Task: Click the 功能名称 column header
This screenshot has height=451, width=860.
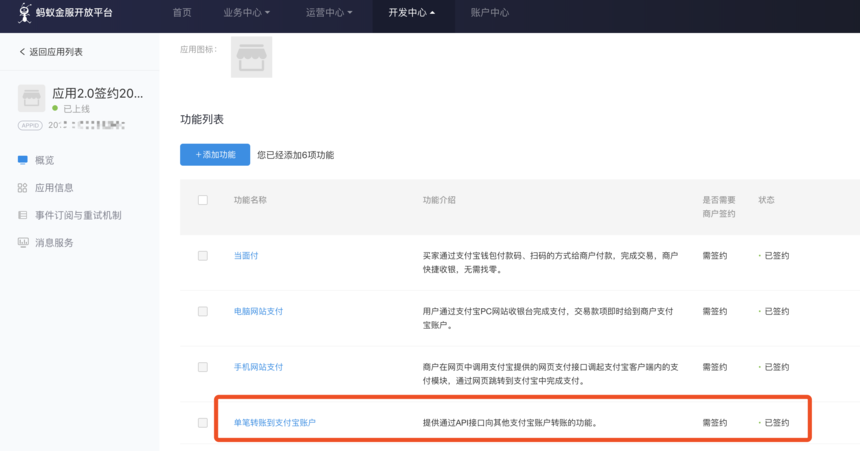Action: pyautogui.click(x=250, y=200)
